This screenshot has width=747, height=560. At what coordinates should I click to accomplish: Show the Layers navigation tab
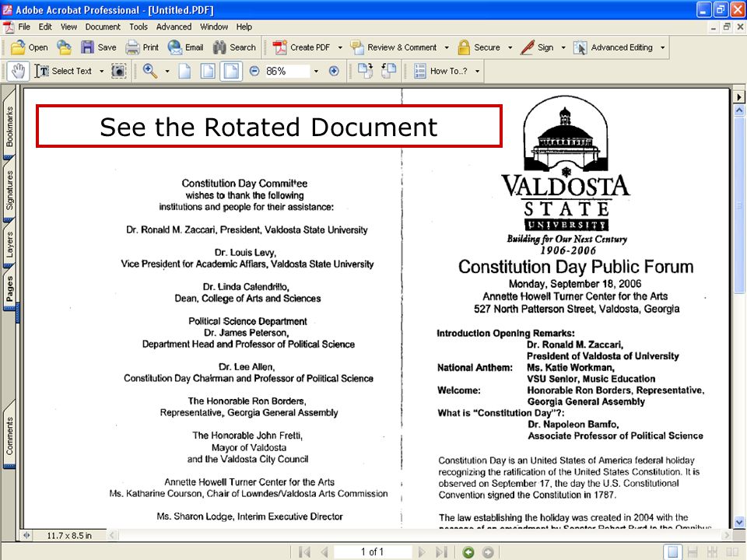pyautogui.click(x=9, y=244)
